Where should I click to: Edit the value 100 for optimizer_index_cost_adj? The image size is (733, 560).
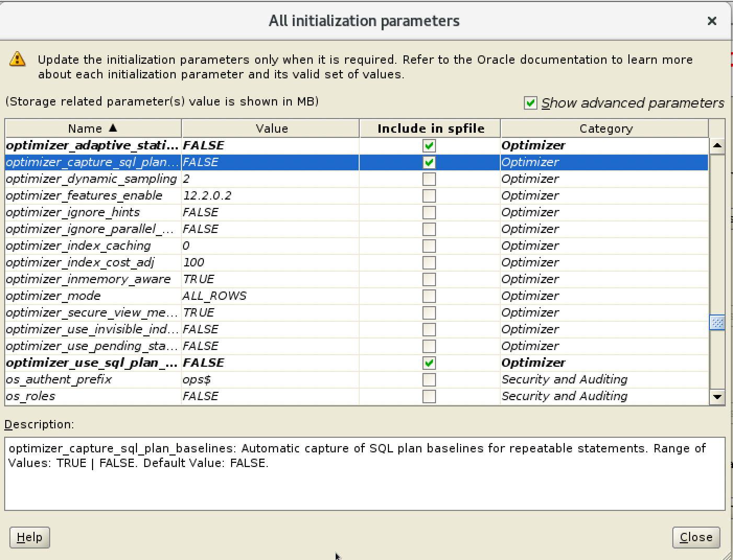pos(270,262)
